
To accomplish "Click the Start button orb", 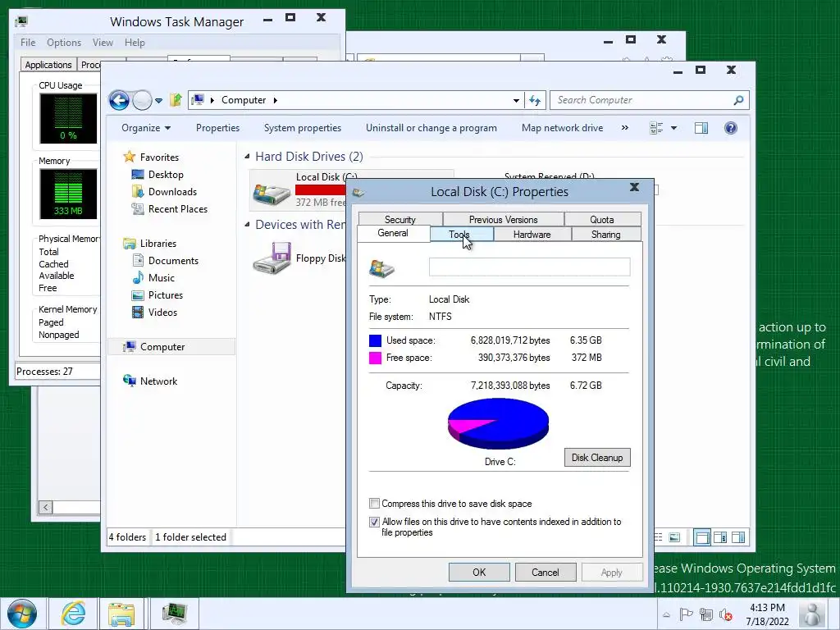I will pyautogui.click(x=22, y=614).
